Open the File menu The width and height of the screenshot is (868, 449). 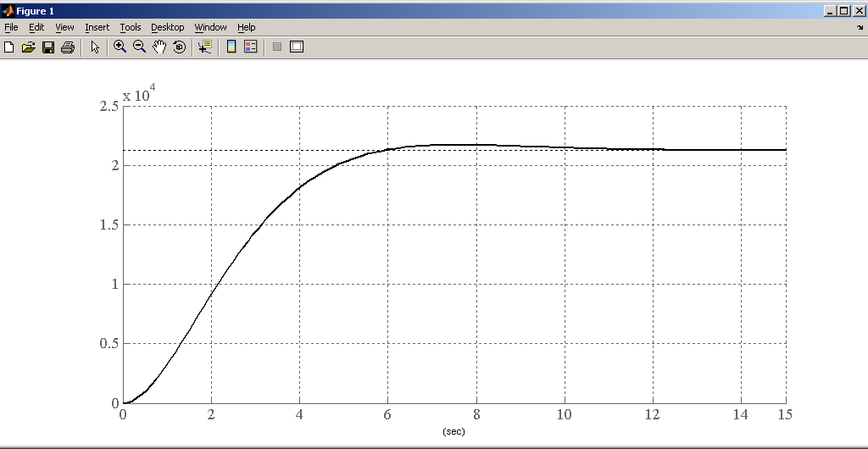11,27
